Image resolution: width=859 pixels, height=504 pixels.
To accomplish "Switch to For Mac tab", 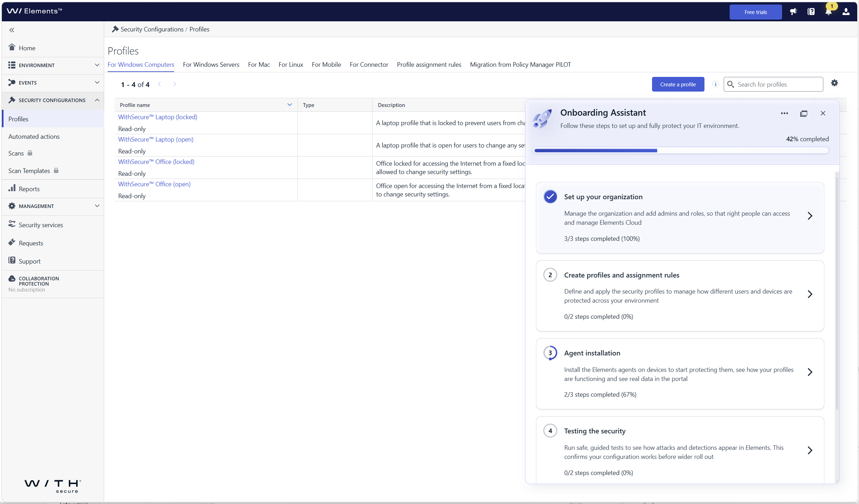I will tap(259, 65).
